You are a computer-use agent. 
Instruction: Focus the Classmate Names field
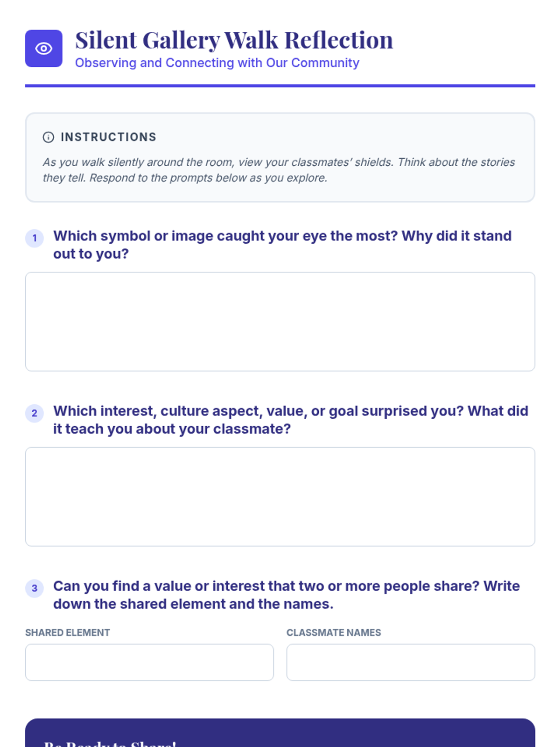coord(411,662)
